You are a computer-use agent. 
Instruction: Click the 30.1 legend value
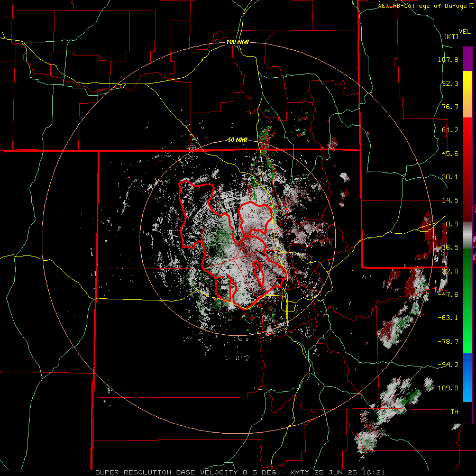coord(450,177)
